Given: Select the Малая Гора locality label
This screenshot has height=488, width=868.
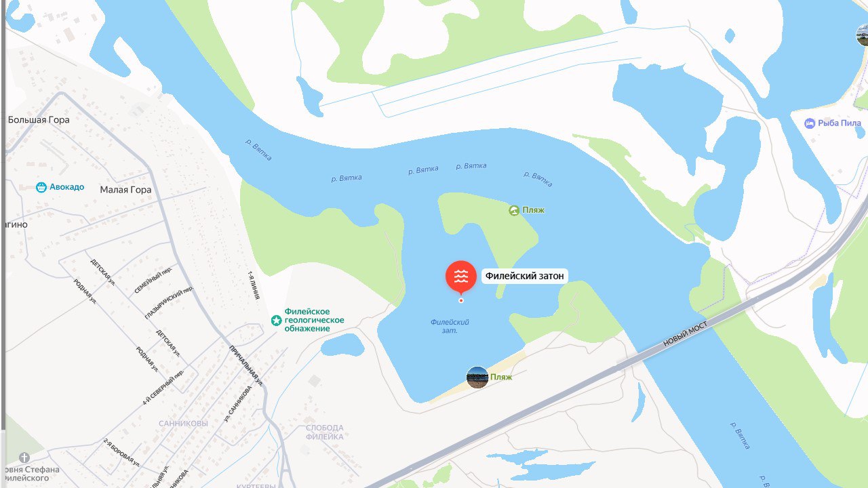Looking at the screenshot, I should pyautogui.click(x=125, y=190).
